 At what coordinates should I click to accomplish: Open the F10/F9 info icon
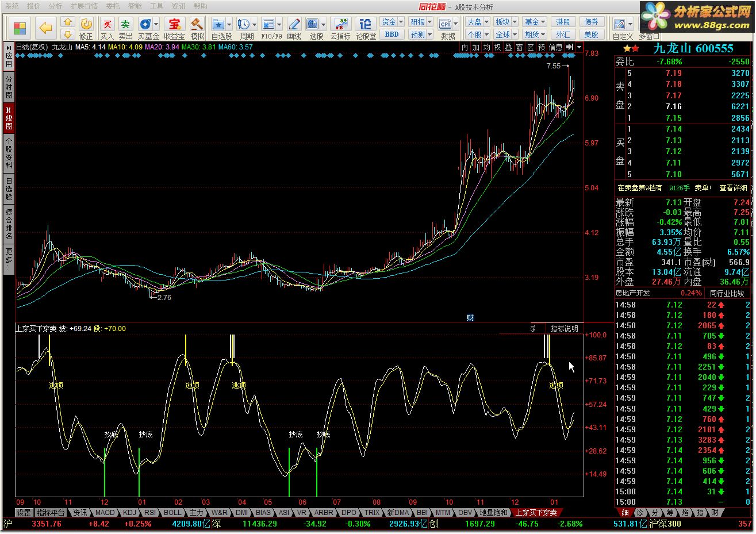click(268, 24)
